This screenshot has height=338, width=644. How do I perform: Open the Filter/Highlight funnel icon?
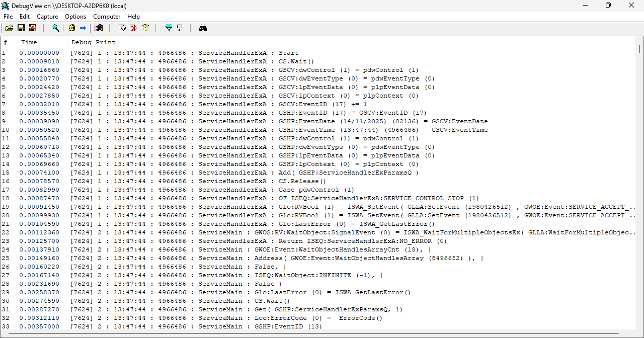click(169, 28)
